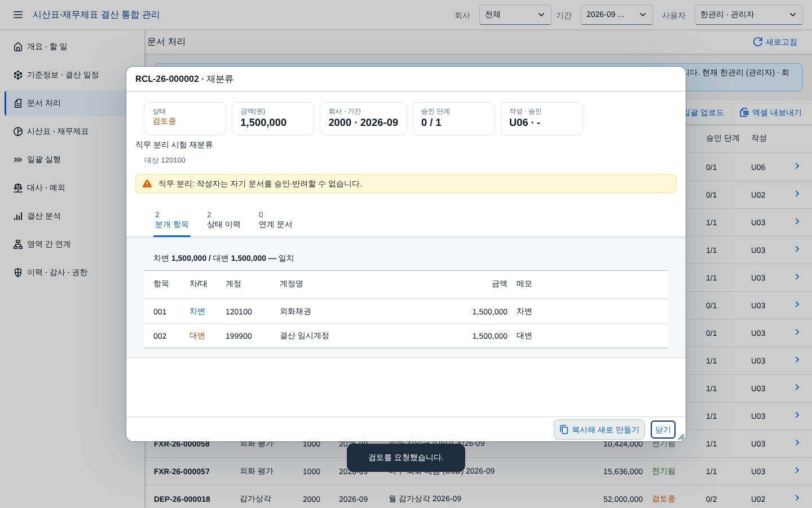The height and width of the screenshot is (508, 812).
Task: Expand row chevron for DEP-26-000018
Action: click(x=797, y=498)
